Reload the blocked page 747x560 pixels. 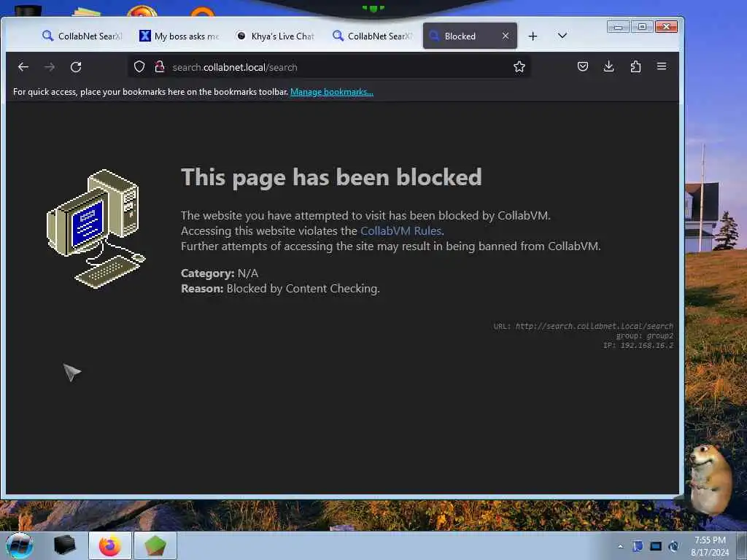point(76,67)
